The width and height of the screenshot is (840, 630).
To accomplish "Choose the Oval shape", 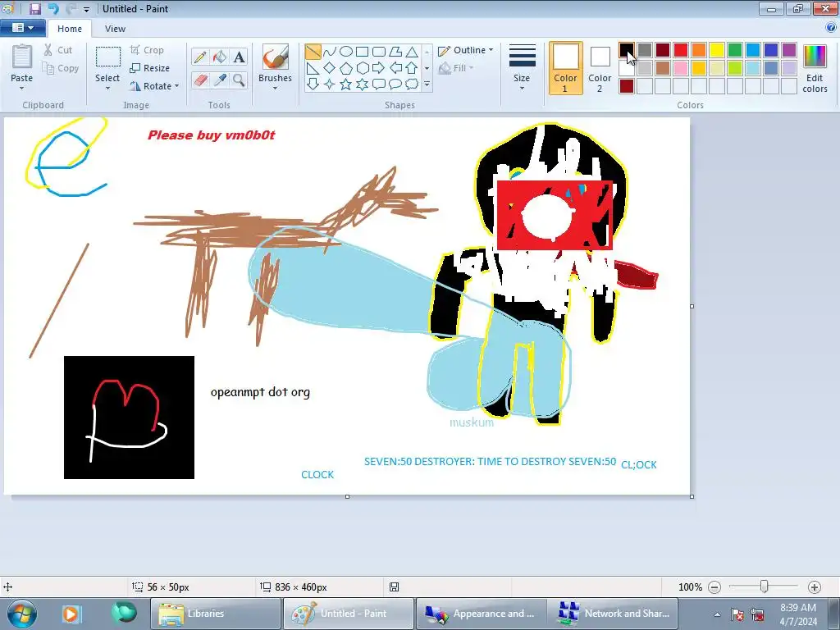I will pyautogui.click(x=346, y=52).
